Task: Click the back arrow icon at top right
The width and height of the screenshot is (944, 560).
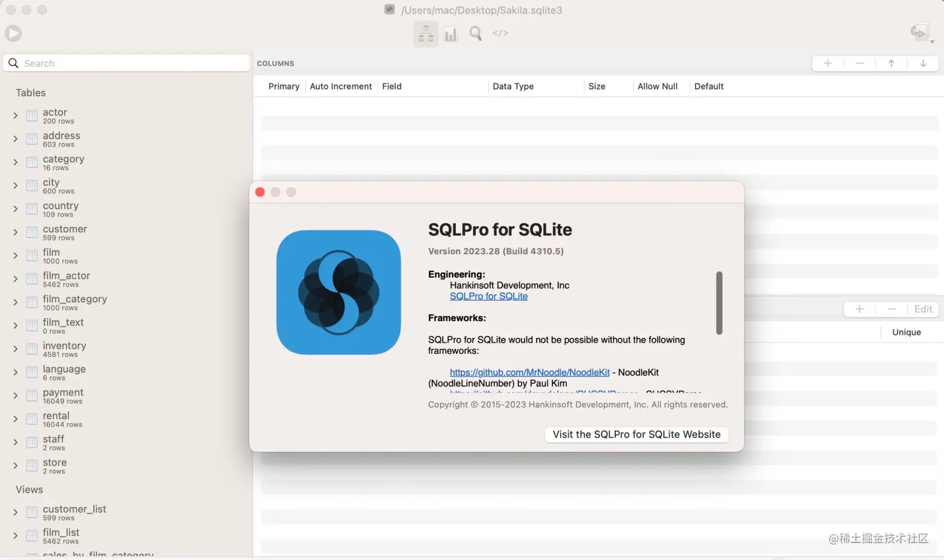Action: point(920,32)
